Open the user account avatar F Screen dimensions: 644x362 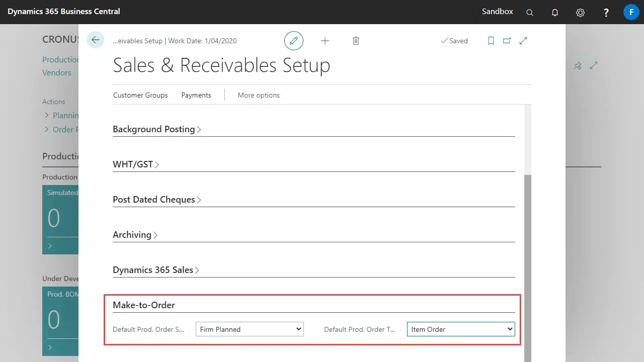click(x=631, y=12)
